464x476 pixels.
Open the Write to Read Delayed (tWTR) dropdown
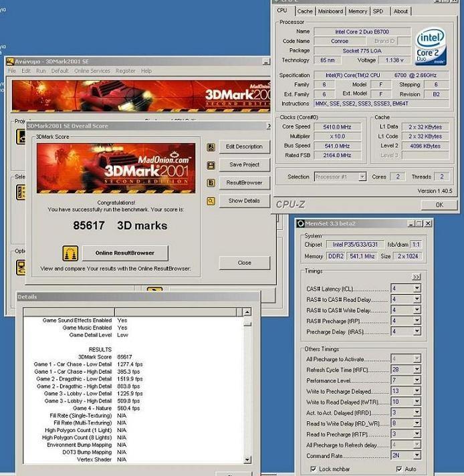click(x=417, y=401)
